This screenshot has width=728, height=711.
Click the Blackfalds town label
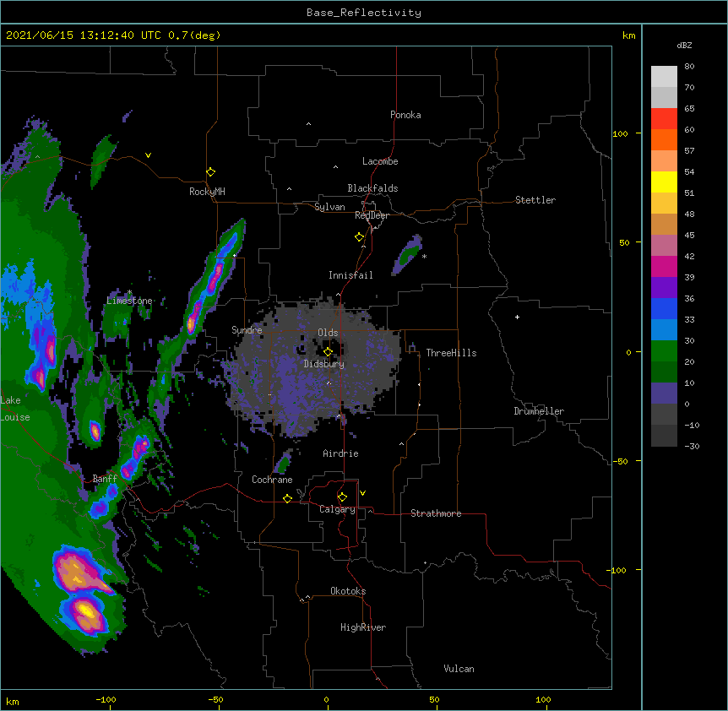(372, 188)
